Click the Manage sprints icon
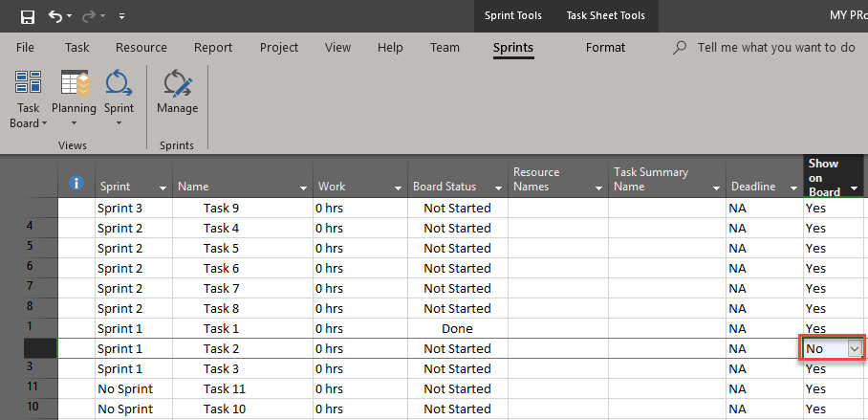Image resolution: width=868 pixels, height=420 pixels. (177, 84)
